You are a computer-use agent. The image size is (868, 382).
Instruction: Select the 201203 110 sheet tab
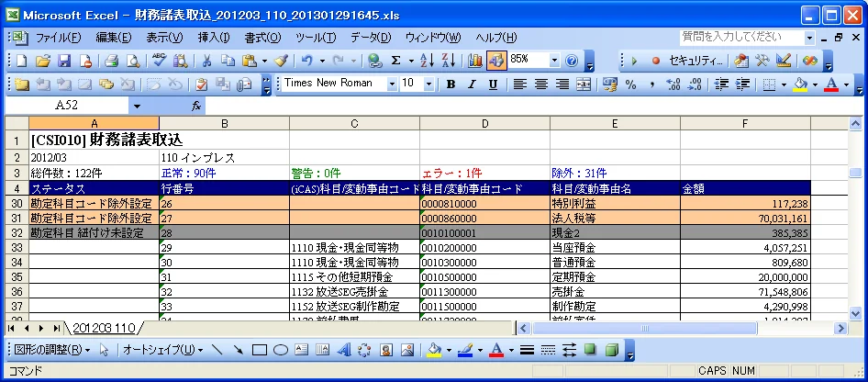pos(104,329)
